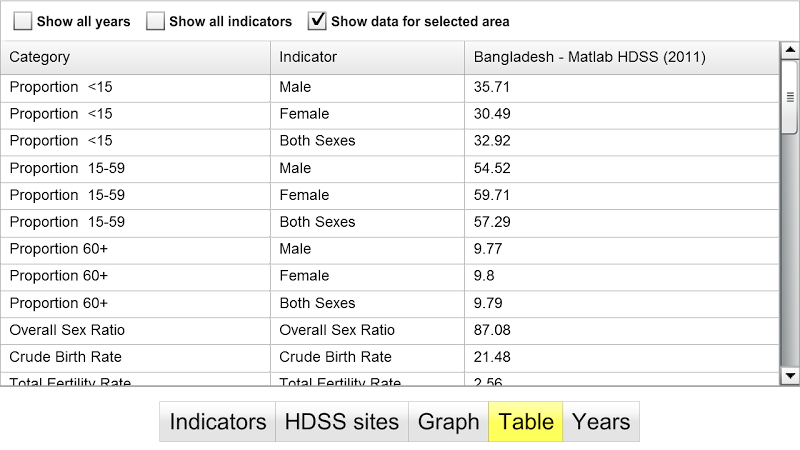Switch to the HDSS sites tab
This screenshot has width=800, height=450.
342,422
